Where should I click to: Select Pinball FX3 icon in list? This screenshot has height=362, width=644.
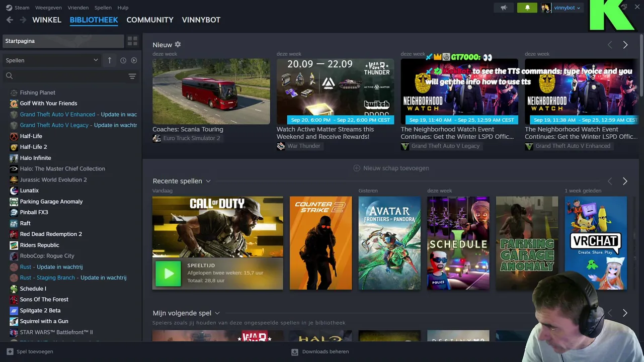14,212
